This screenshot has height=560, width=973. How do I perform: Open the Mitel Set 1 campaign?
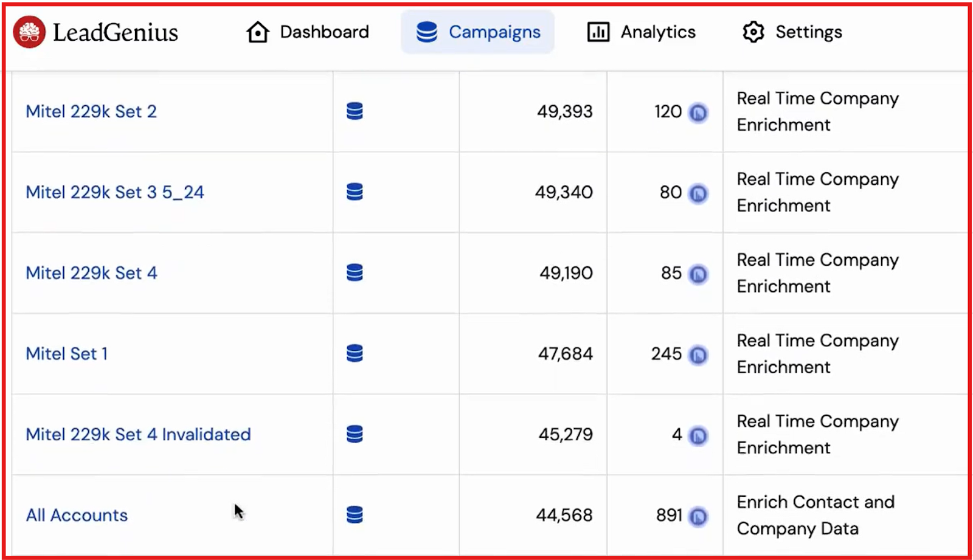pos(67,353)
